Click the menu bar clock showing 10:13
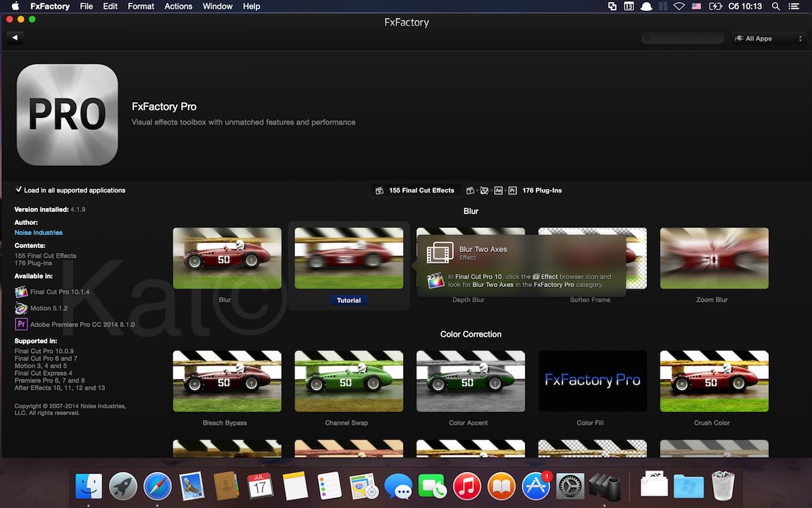This screenshot has width=812, height=508. 745,6
